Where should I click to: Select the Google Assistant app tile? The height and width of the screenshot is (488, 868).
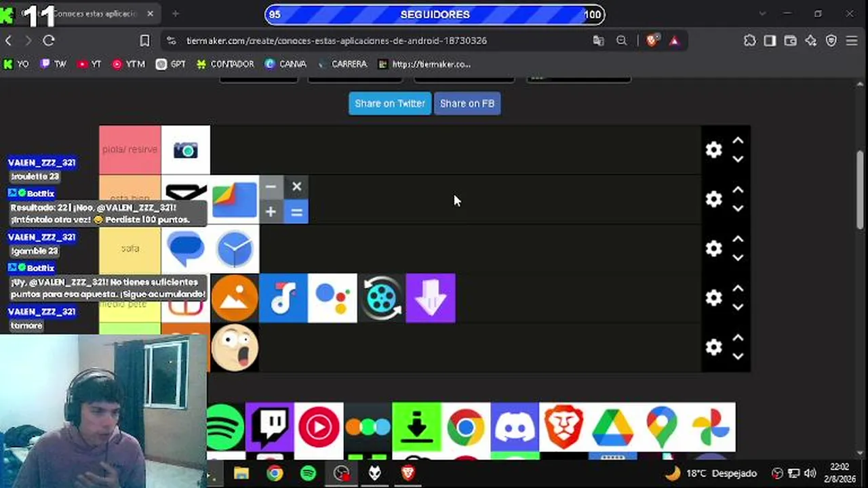pos(332,298)
